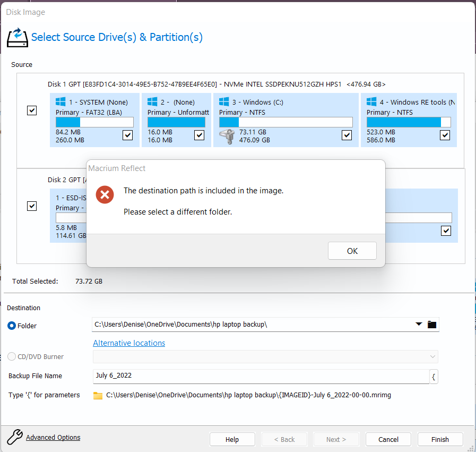This screenshot has height=452, width=476.
Task: Click the clamped-drive icon on Windows (C:) partition
Action: [x=227, y=137]
